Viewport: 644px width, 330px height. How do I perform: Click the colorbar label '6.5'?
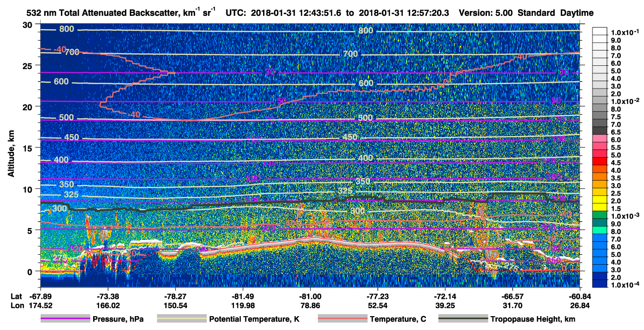coord(616,132)
